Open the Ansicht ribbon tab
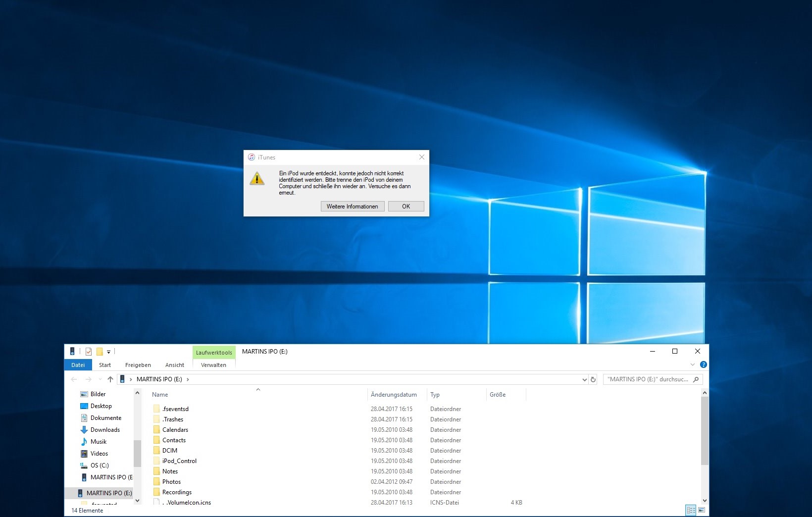 [174, 365]
